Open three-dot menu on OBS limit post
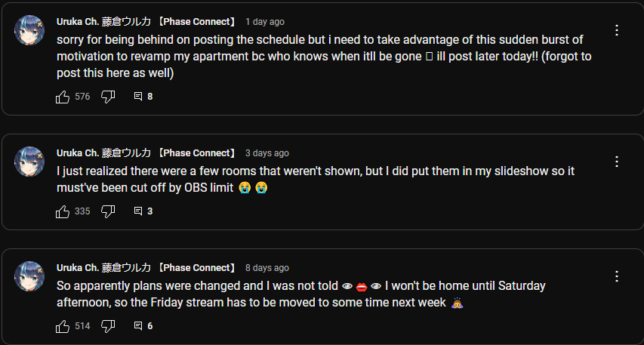Image resolution: width=644 pixels, height=345 pixels. pos(617,162)
